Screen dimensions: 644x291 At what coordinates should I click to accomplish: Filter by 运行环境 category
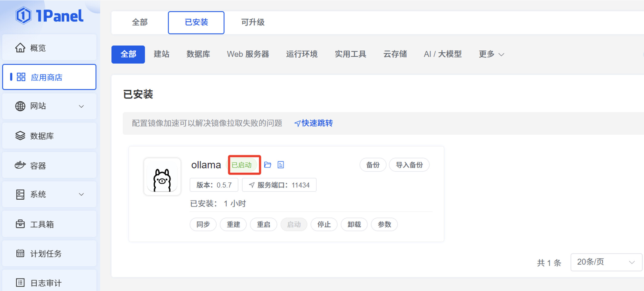click(x=302, y=54)
